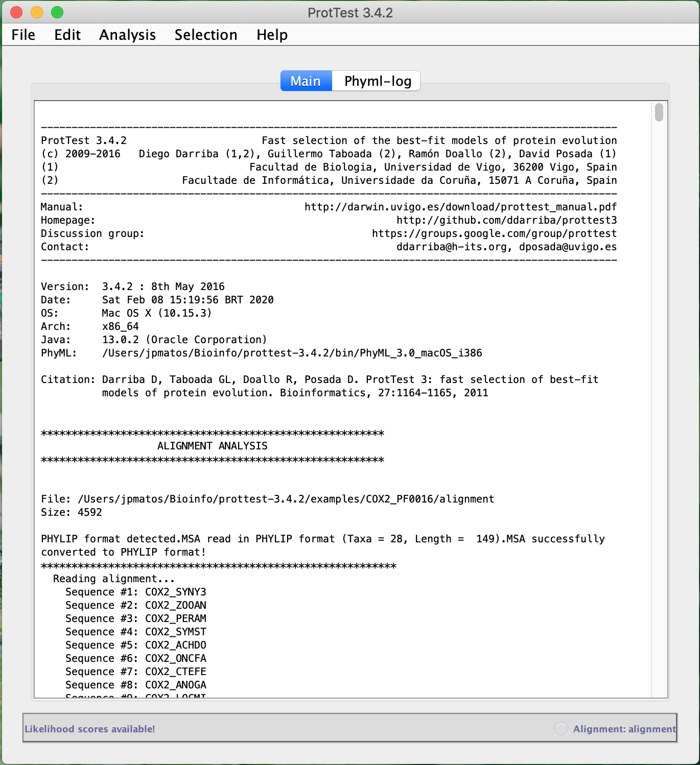The width and height of the screenshot is (700, 765).
Task: Click 'Sequence #8: COX2_ANOGA' row
Action: (136, 685)
